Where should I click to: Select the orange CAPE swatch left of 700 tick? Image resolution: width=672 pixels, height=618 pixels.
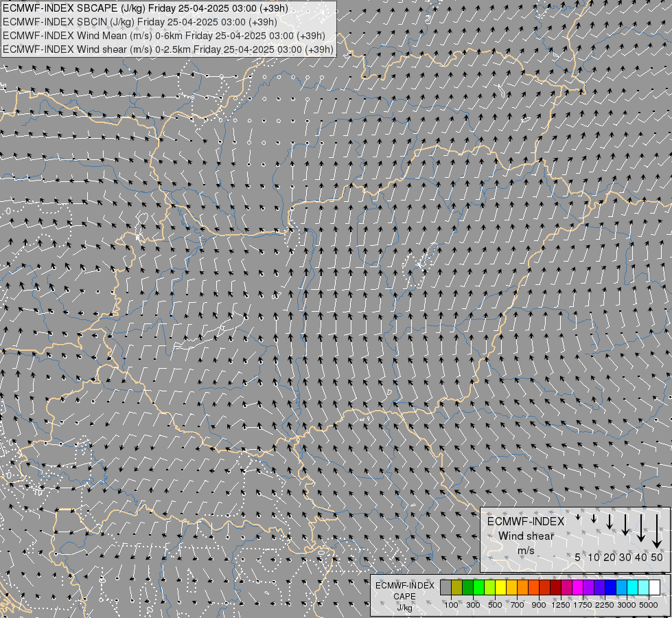[523, 588]
